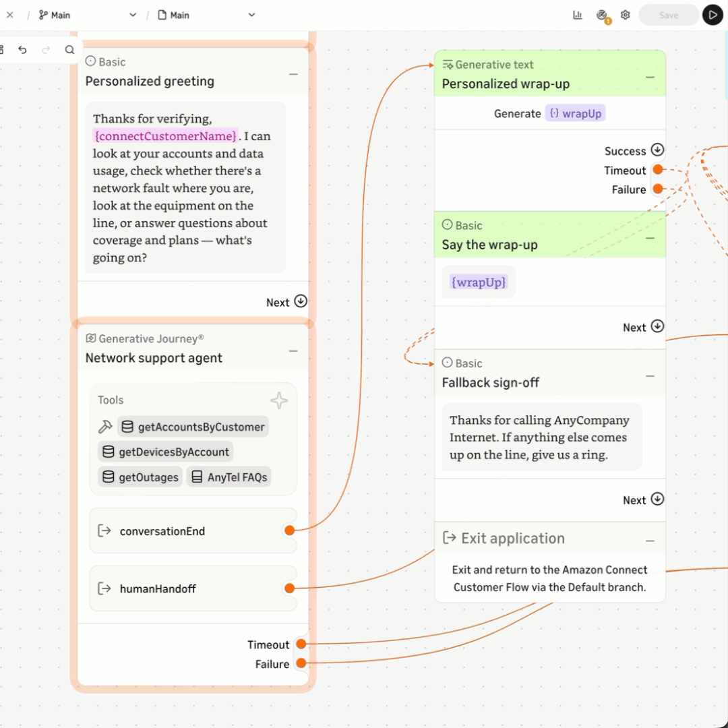The width and height of the screenshot is (728, 728).
Task: Select the AnyTel FAQs knowledge base
Action: click(x=229, y=477)
